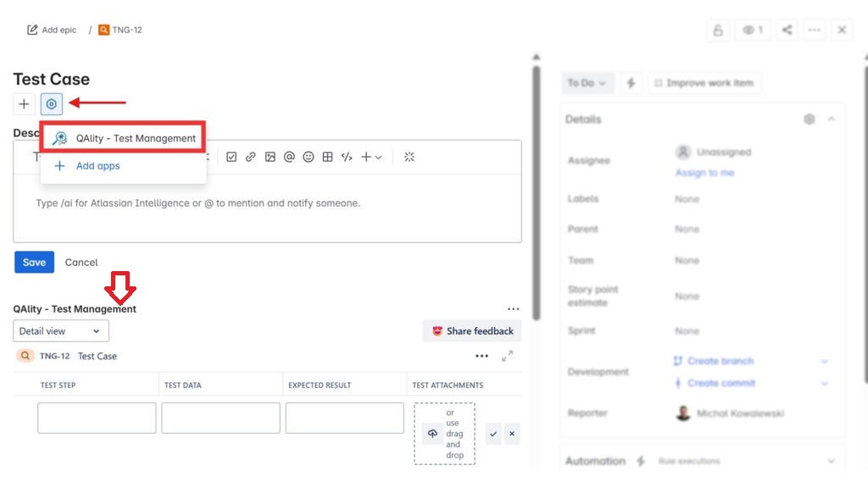Click into the description text area
Screen dimensions: 868x488
tap(267, 208)
